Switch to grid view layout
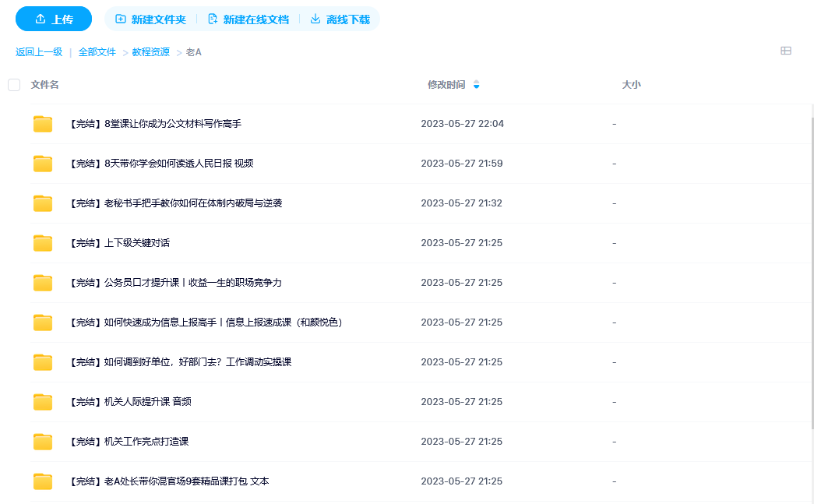 [786, 51]
